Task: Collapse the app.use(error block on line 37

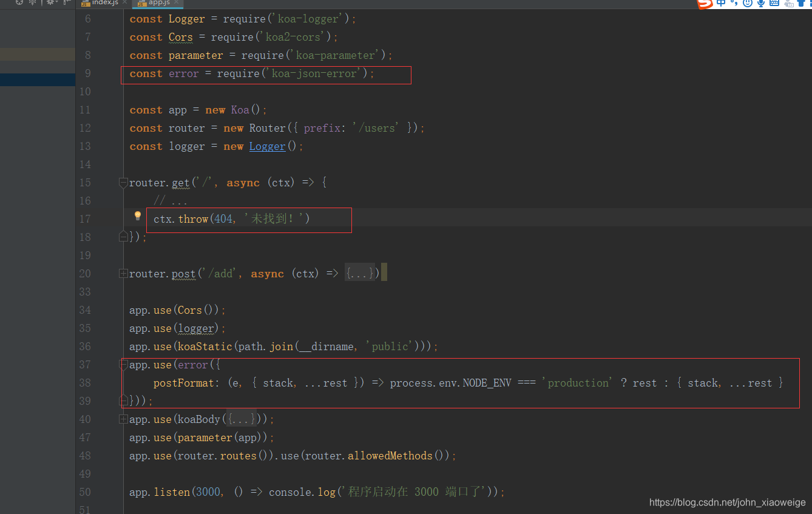Action: pyautogui.click(x=124, y=364)
